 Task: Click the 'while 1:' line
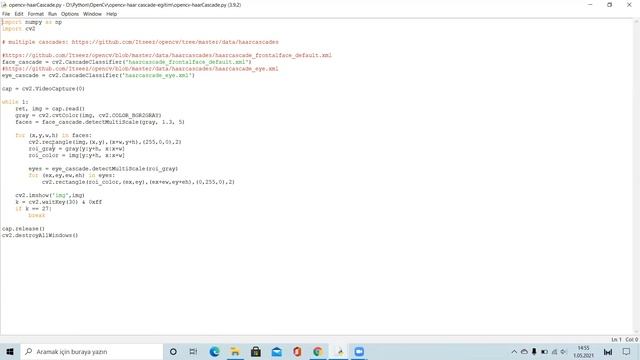coord(15,102)
